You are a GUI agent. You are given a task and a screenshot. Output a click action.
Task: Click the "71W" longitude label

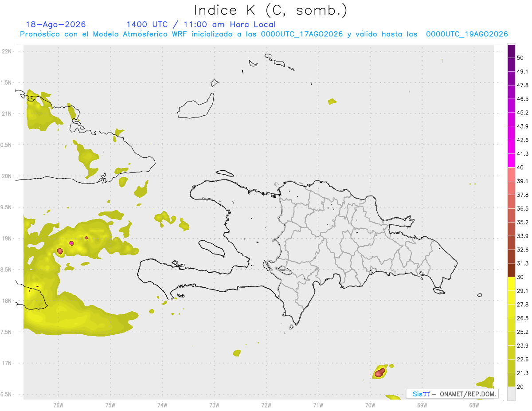pyautogui.click(x=318, y=405)
